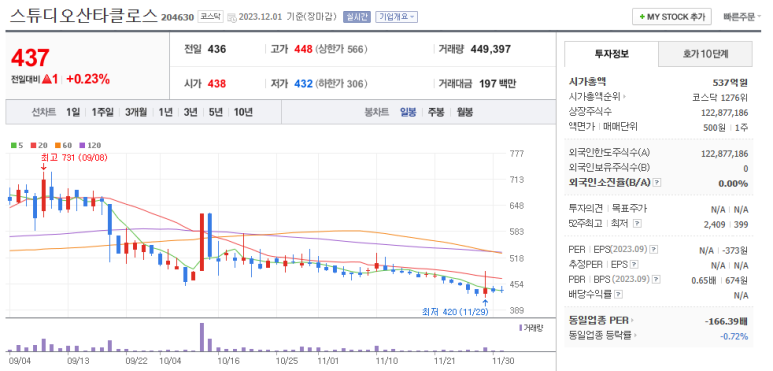Click the help icon beside PER EPS(2023.09)
Image resolution: width=773 pixels, height=371 pixels.
click(654, 250)
